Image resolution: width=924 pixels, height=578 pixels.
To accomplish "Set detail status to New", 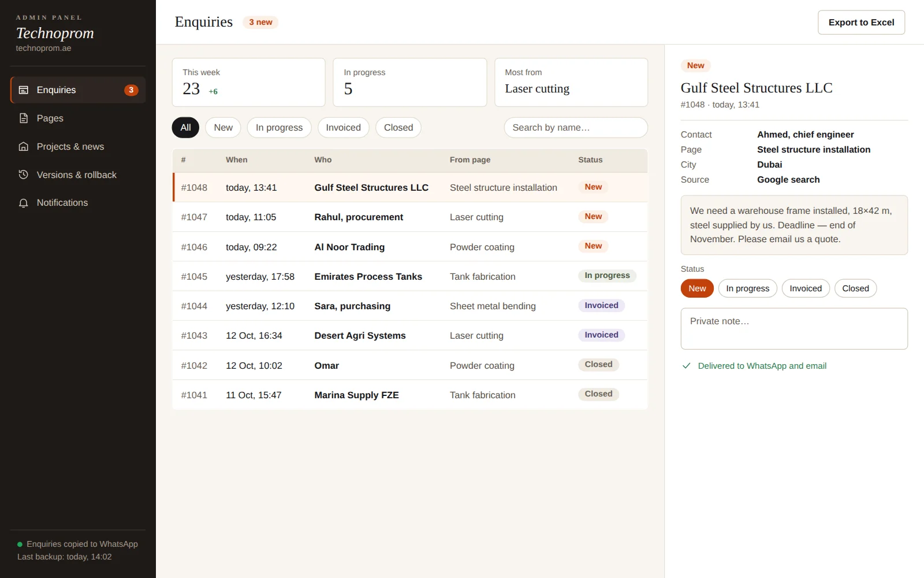I will 697,288.
